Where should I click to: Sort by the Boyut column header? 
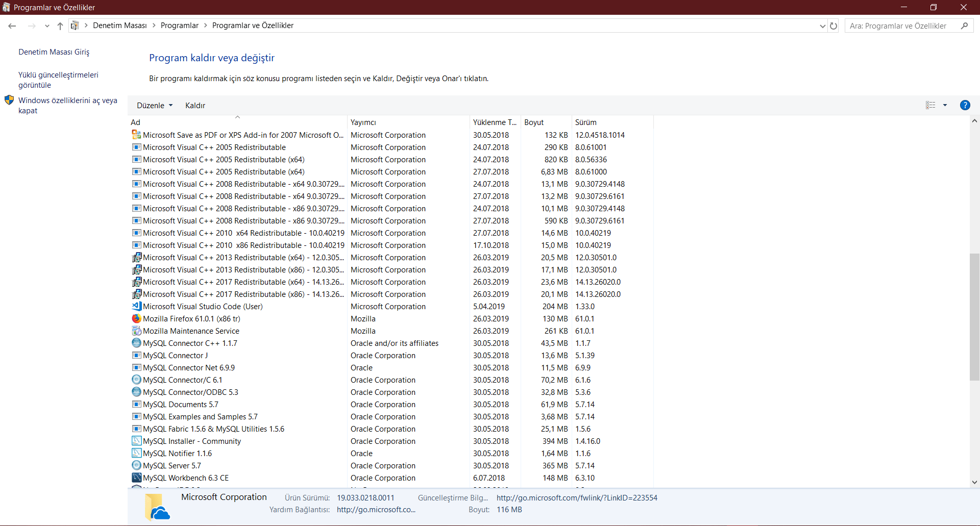tap(546, 122)
